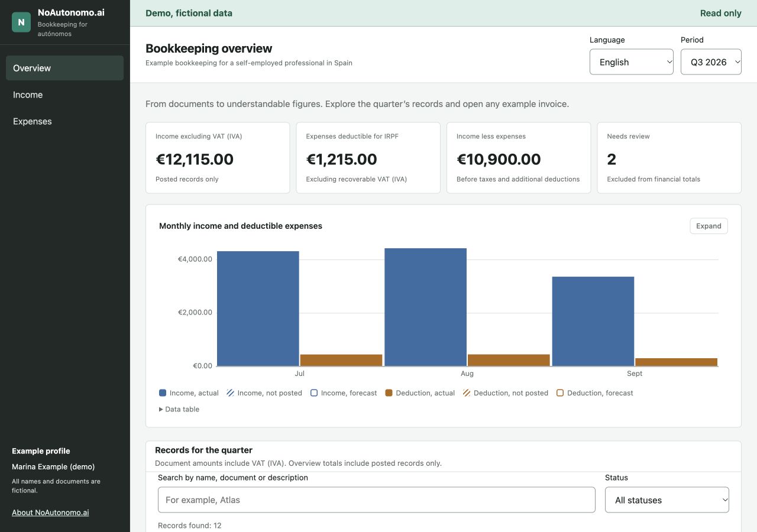The width and height of the screenshot is (757, 532).
Task: Click the Aug axis label
Action: [467, 374]
